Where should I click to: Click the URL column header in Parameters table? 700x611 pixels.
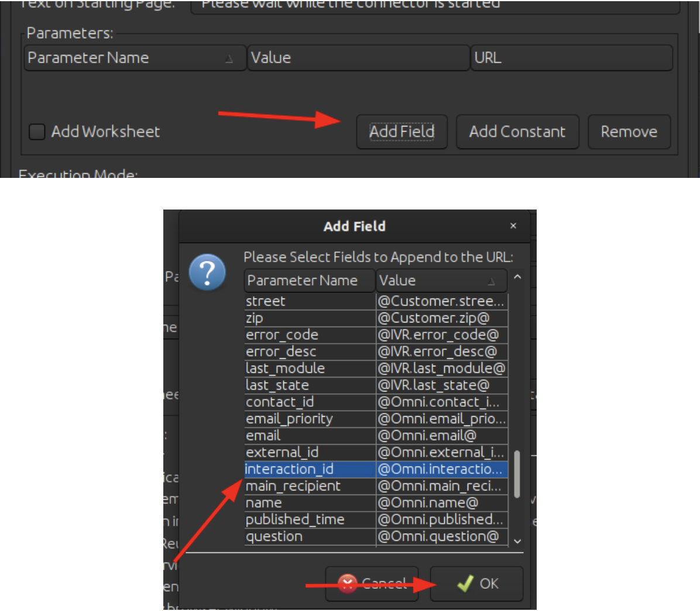(571, 57)
